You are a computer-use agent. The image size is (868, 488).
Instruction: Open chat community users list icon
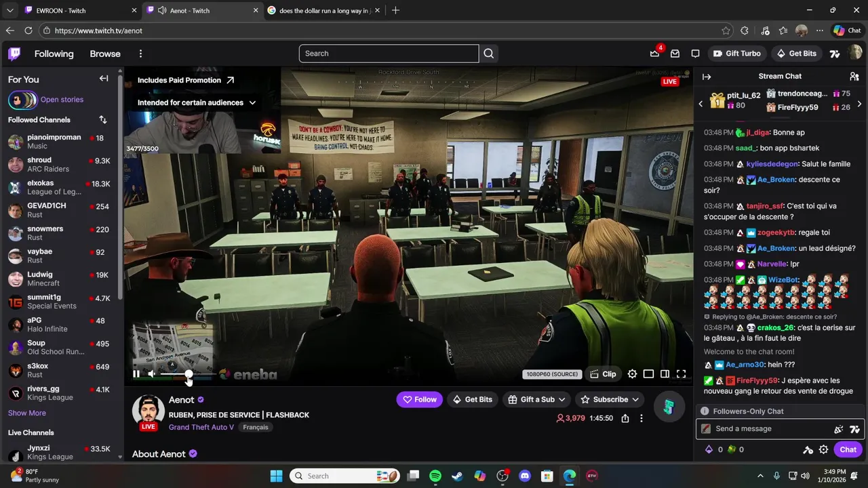[854, 77]
